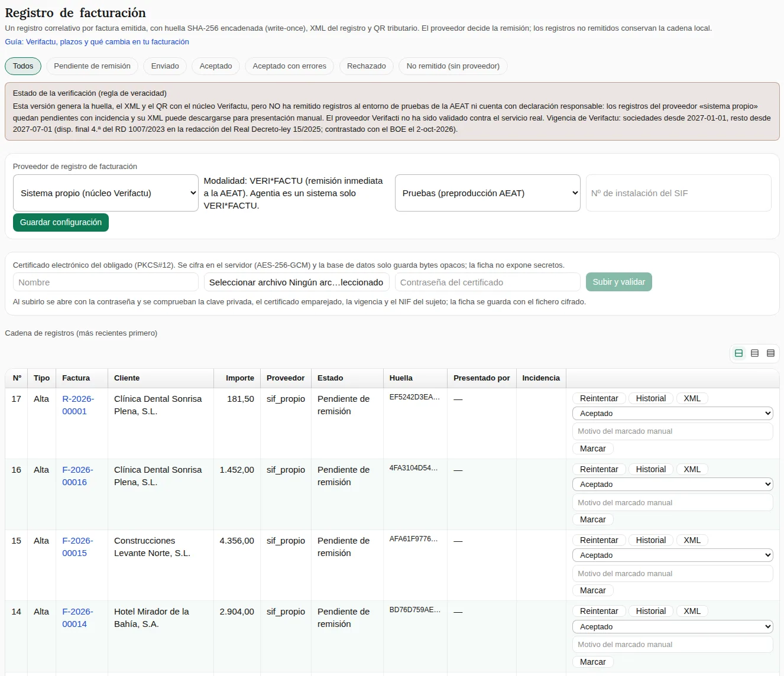Viewport: 784px width, 676px height.
Task: Show only 'Rechazado' records
Action: pos(367,66)
